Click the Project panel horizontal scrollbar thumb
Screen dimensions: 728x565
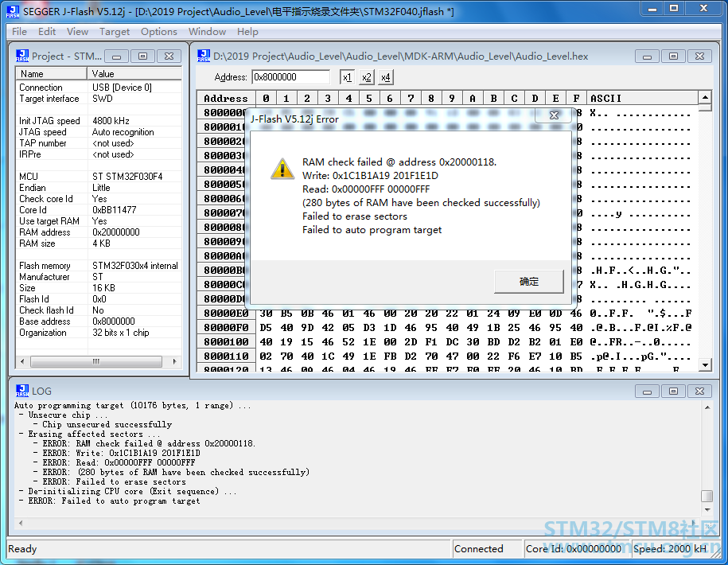(96, 361)
